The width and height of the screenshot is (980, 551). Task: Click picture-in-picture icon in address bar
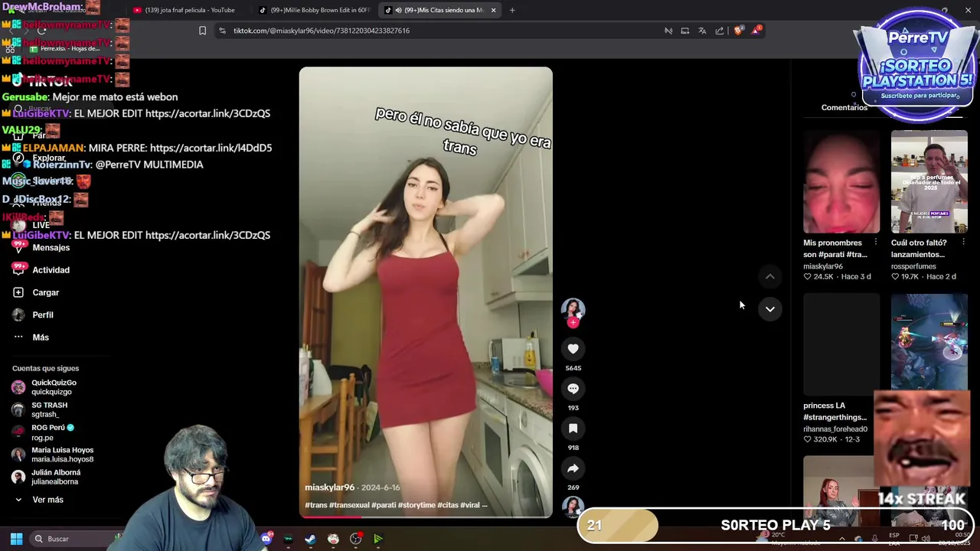coord(685,31)
